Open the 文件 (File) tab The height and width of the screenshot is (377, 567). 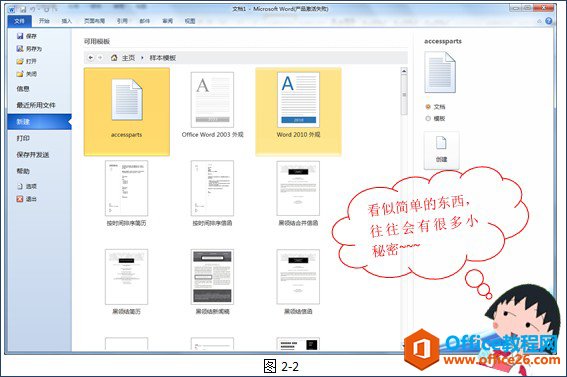20,21
